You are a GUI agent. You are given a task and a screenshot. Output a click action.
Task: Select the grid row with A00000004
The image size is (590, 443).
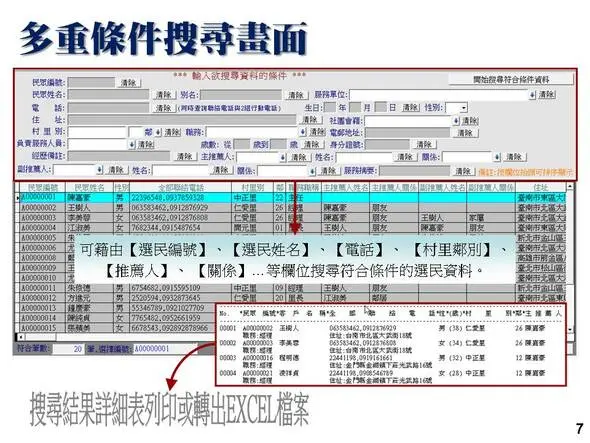[292, 227]
